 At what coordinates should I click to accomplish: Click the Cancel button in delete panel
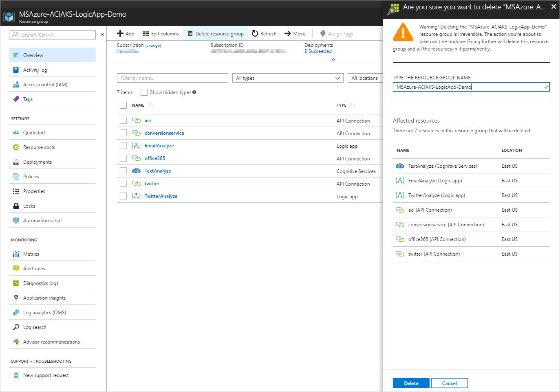pos(450,383)
